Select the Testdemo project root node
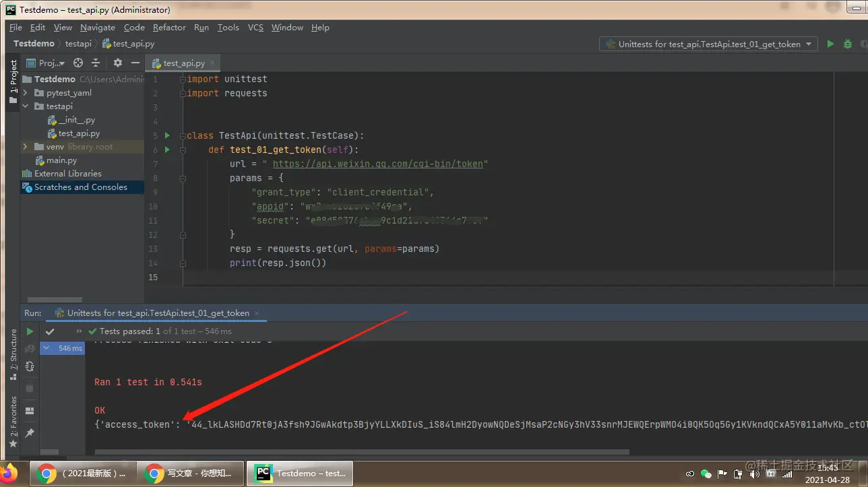This screenshot has width=868, height=487. tap(55, 79)
